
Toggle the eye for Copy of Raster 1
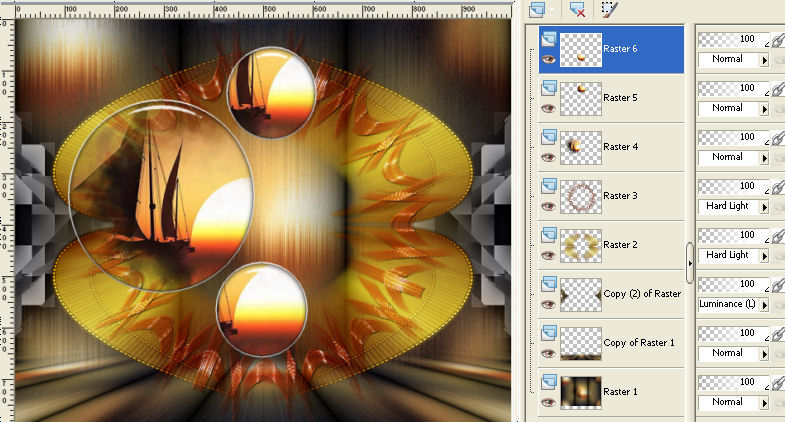coord(549,354)
